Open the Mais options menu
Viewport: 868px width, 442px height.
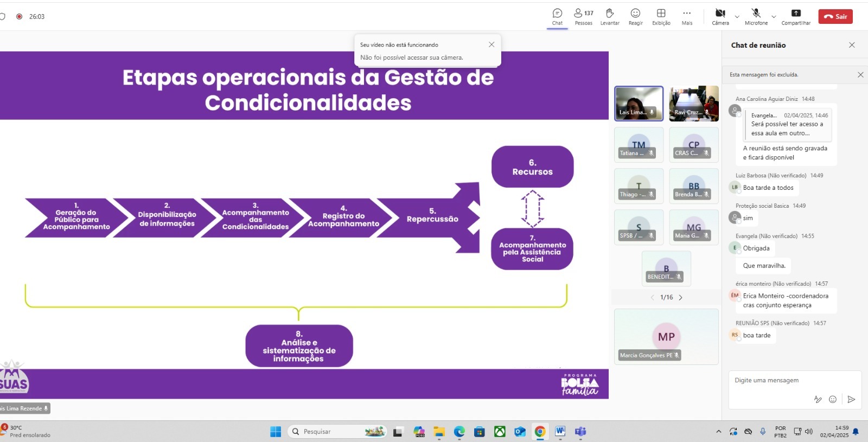pos(687,16)
